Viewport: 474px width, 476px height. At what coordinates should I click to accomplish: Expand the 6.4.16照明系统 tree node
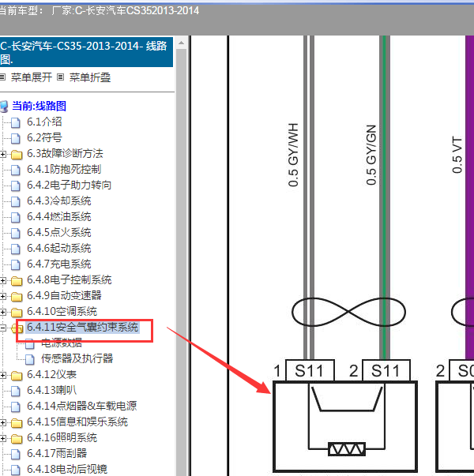2,438
